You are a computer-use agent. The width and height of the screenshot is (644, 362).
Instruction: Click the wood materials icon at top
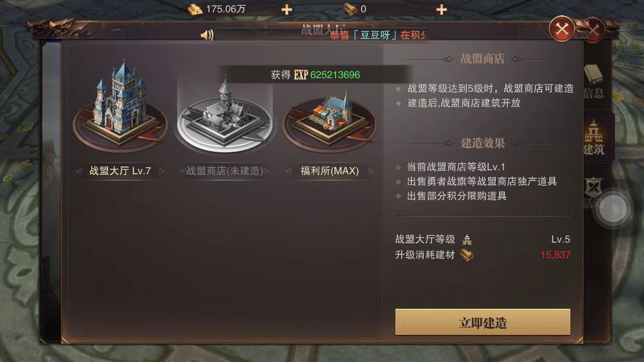tap(350, 9)
